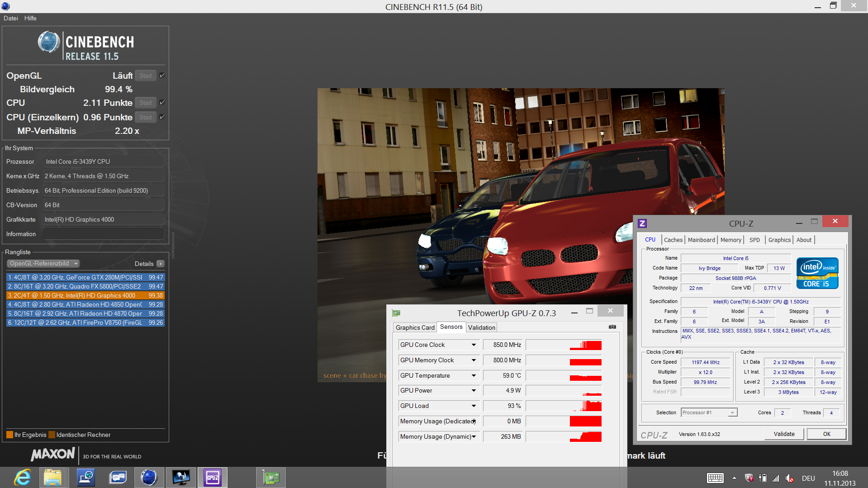Click the Cinebench Release 11.5 logo sphere
The height and width of the screenshot is (488, 868).
(x=48, y=42)
